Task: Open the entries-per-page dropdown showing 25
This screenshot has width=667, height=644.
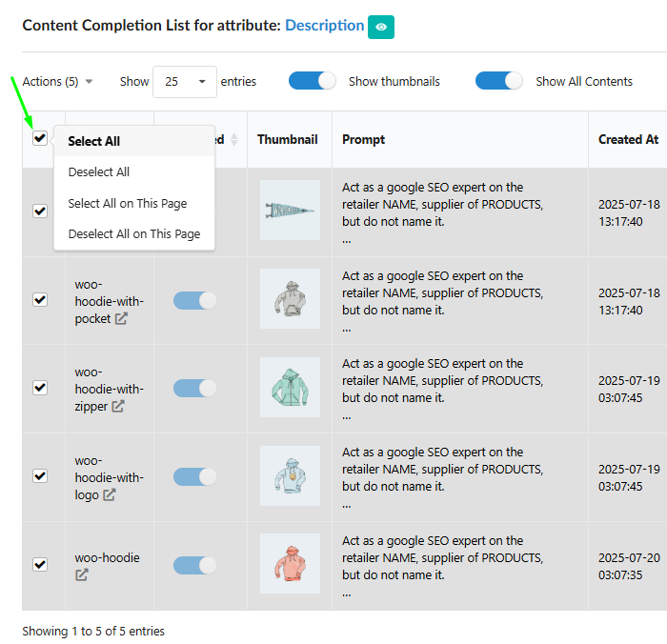Action: pyautogui.click(x=184, y=82)
